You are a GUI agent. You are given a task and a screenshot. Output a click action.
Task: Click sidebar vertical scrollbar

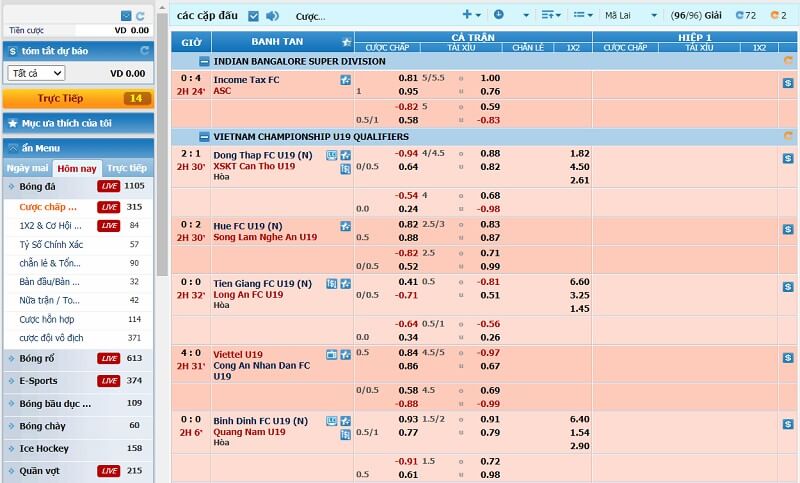click(162, 144)
